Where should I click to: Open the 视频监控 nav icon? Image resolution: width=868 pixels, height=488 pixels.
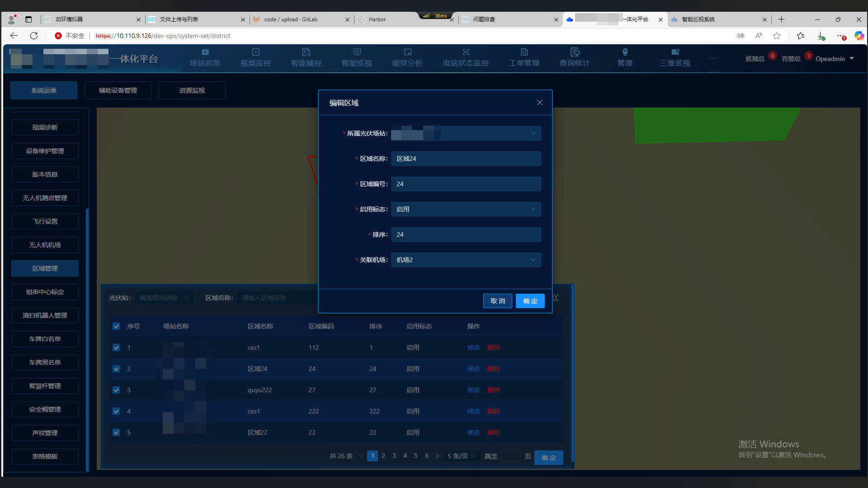coord(255,52)
